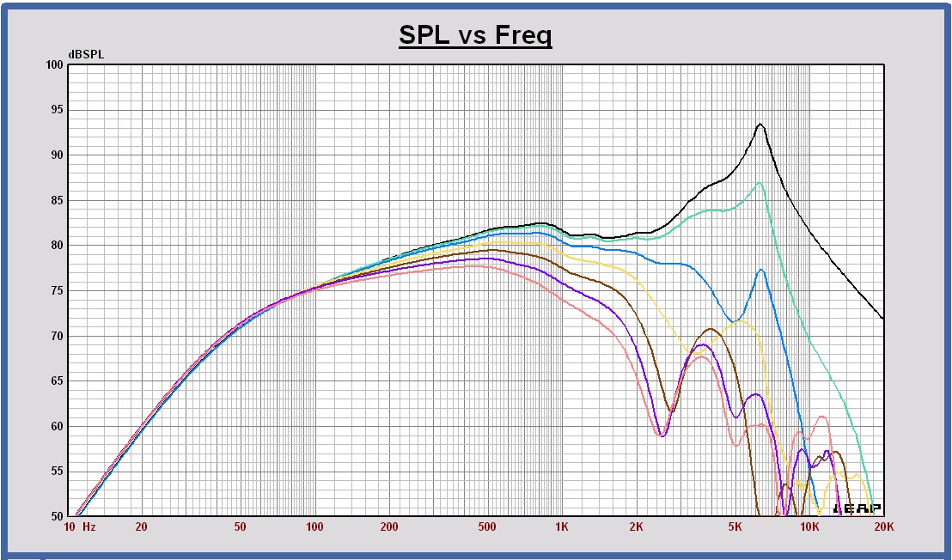Click the LEAP logo watermark
The width and height of the screenshot is (952, 560).
click(x=857, y=508)
